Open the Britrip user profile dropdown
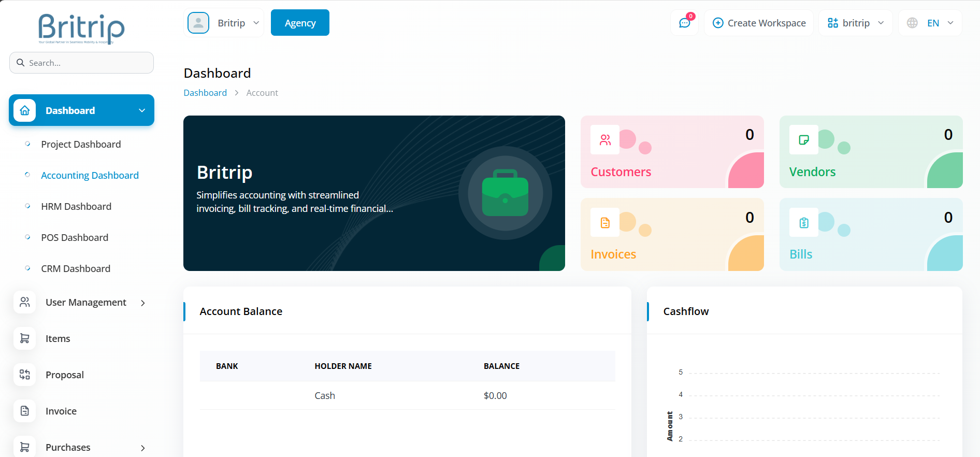Viewport: 980px width, 457px height. tap(224, 23)
